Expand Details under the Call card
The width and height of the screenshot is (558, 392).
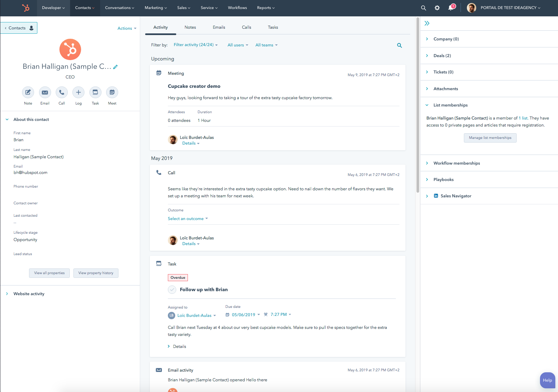191,244
